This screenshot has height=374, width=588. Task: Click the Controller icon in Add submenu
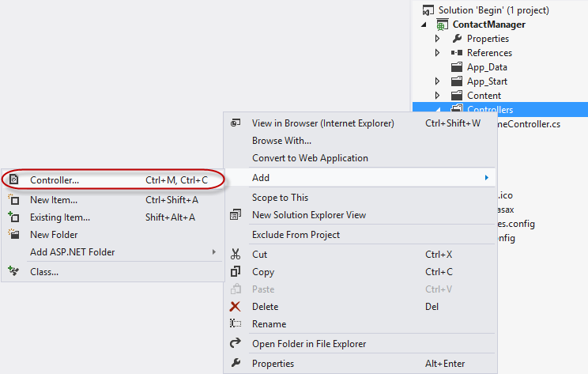(x=13, y=180)
